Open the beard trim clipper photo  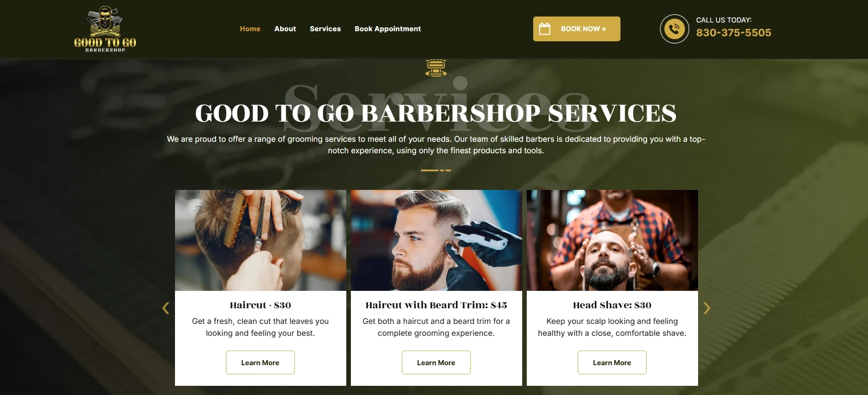pos(436,240)
